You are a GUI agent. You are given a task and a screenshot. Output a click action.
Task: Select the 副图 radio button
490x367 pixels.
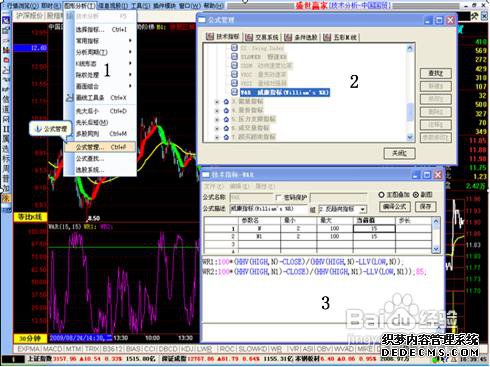(x=416, y=195)
